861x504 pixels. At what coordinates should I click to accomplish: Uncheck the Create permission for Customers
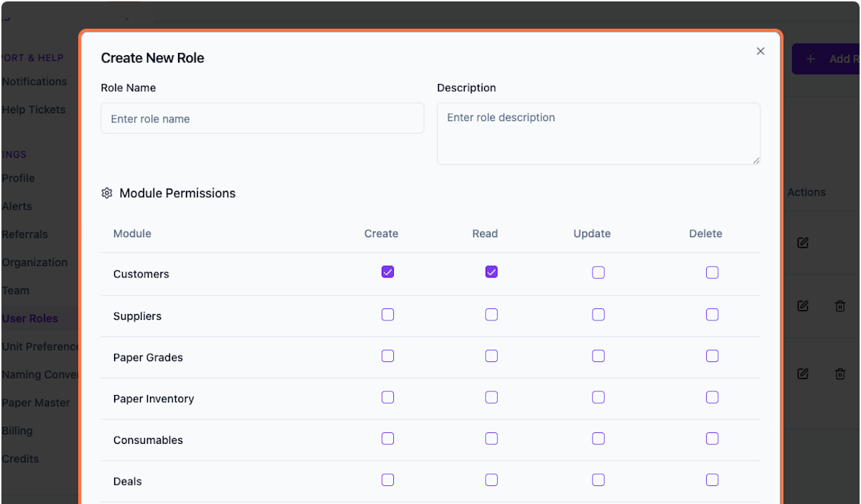click(x=387, y=272)
